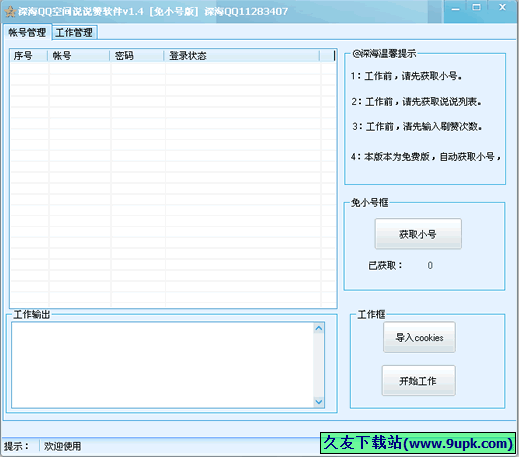
Task: Click the 已获取 label
Action: click(385, 266)
